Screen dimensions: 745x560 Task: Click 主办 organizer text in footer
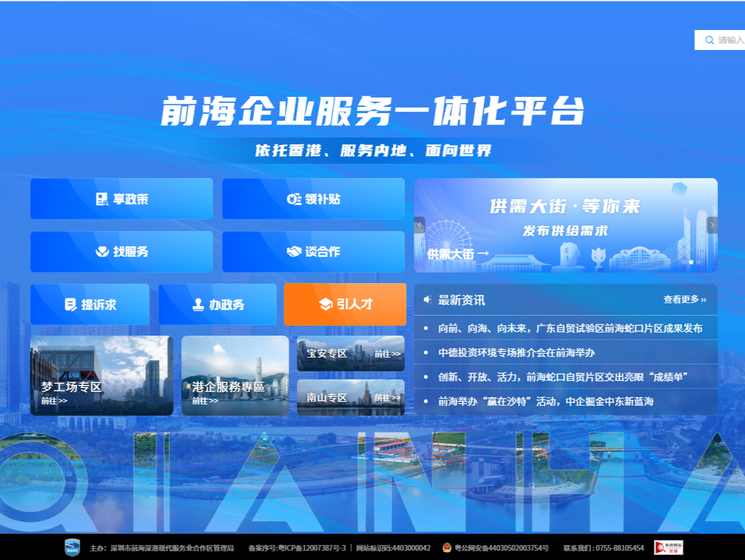click(x=161, y=548)
